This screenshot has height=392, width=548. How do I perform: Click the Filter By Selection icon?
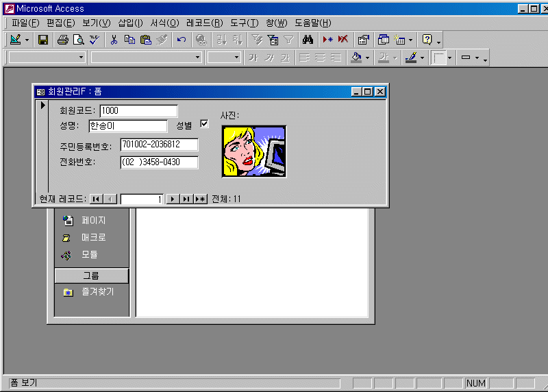(x=258, y=40)
